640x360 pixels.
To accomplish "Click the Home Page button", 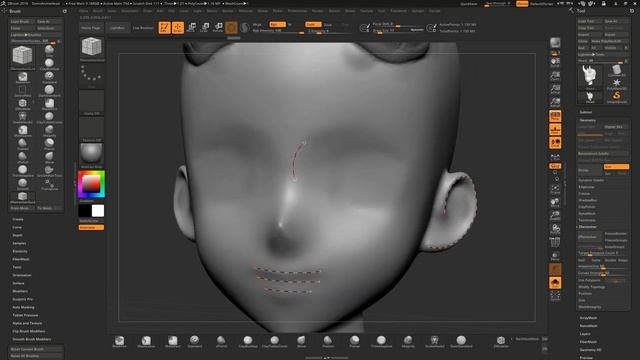I will [x=91, y=28].
